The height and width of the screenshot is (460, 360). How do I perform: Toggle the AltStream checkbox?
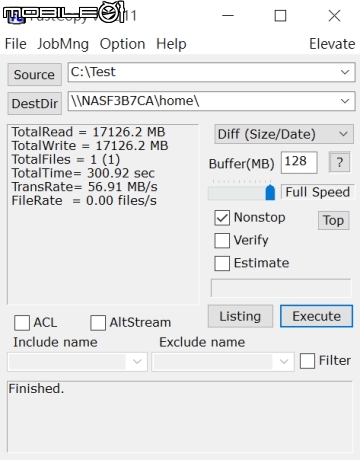[x=98, y=323]
